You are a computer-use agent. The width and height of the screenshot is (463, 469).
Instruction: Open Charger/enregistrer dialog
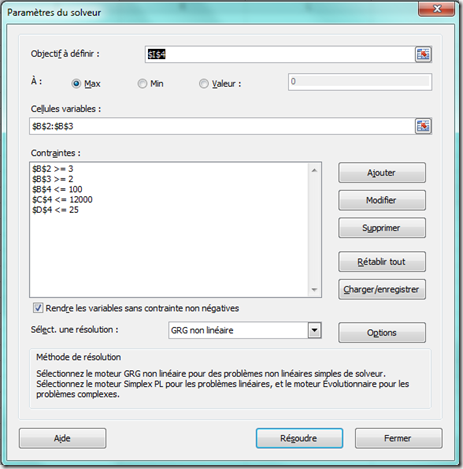(x=382, y=289)
